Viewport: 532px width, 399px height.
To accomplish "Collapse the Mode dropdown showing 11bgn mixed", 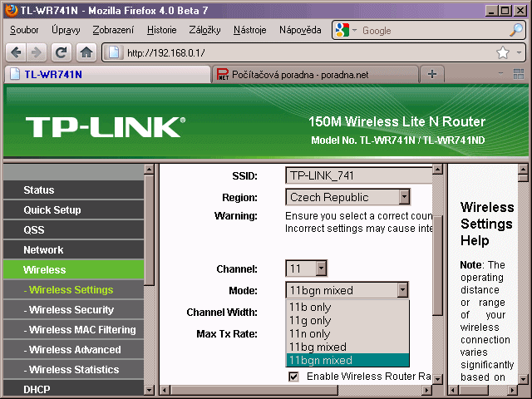I will coord(402,290).
